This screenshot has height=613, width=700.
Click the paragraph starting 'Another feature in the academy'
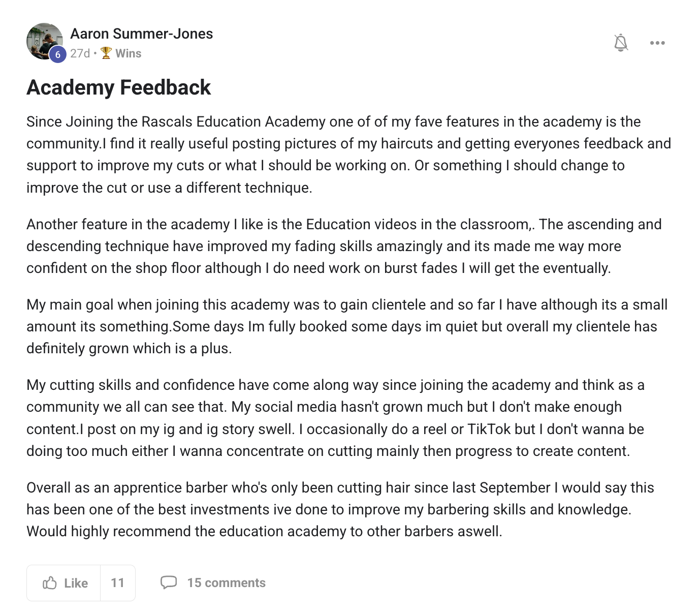[x=344, y=246]
